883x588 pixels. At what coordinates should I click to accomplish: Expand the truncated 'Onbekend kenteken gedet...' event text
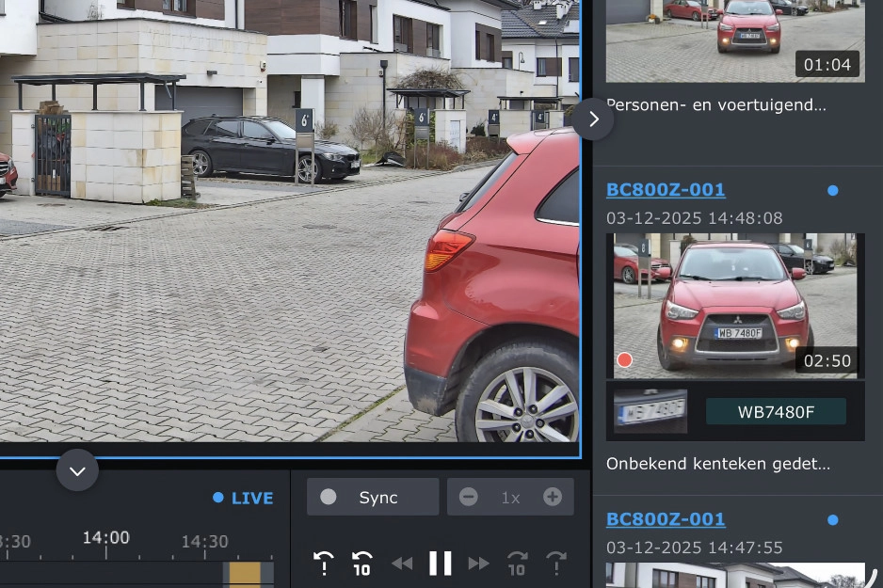pyautogui.click(x=717, y=463)
